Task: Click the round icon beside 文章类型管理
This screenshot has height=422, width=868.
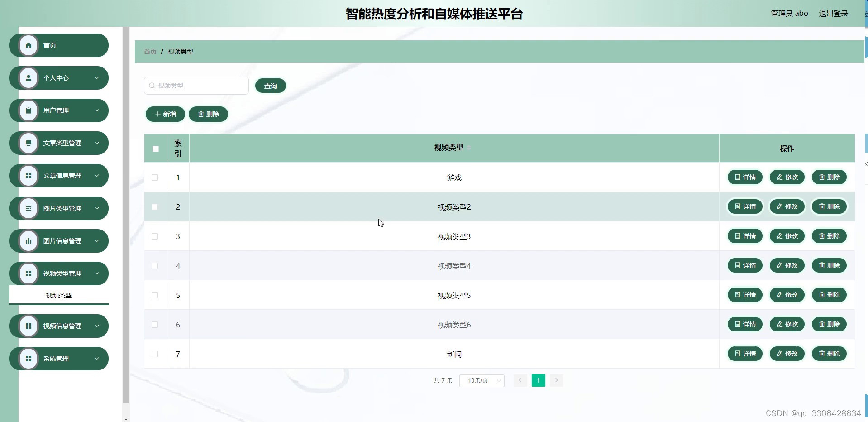Action: pos(29,143)
